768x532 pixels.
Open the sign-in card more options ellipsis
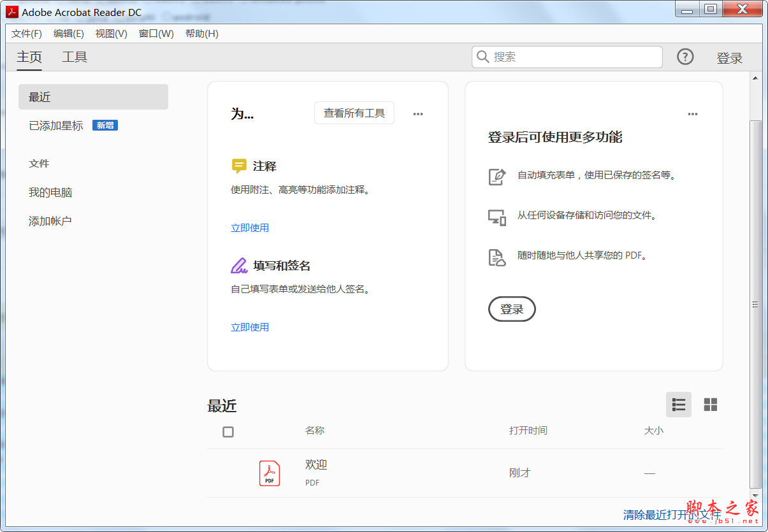click(x=693, y=114)
